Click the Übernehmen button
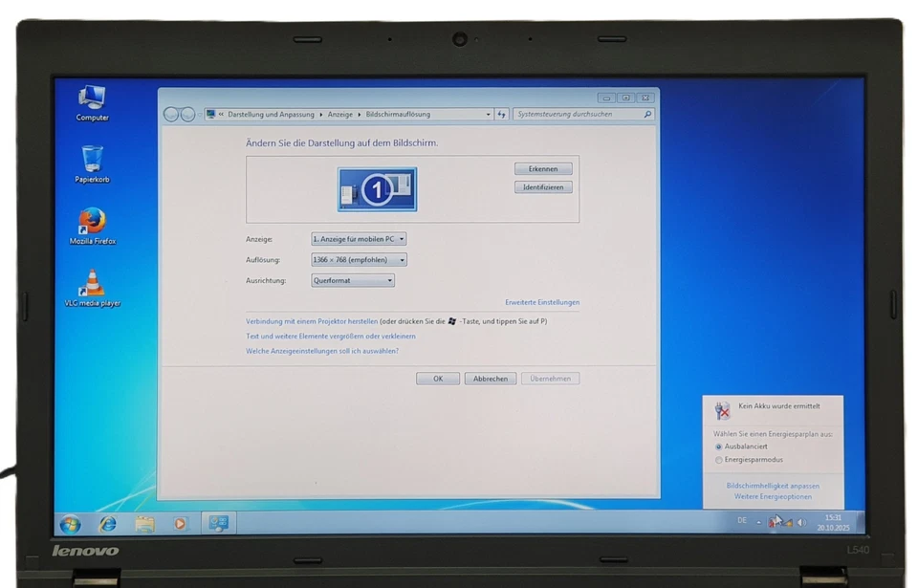 point(551,379)
